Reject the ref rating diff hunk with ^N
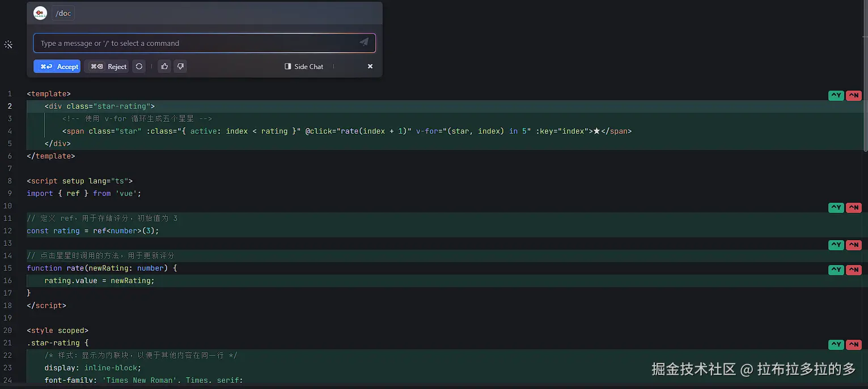This screenshot has width=868, height=389. pyautogui.click(x=853, y=208)
